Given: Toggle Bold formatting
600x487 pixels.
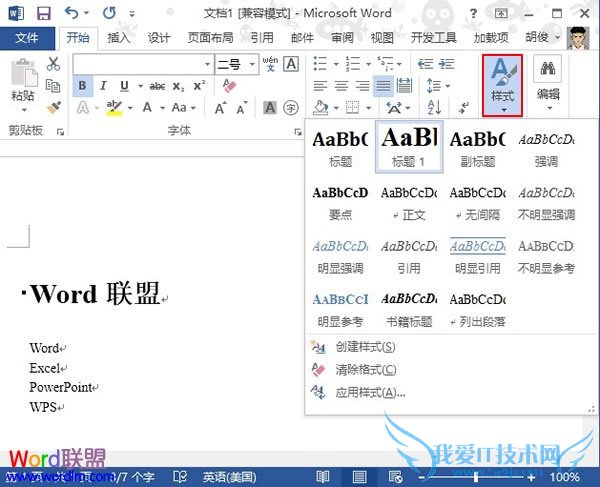Looking at the screenshot, I should pyautogui.click(x=82, y=86).
